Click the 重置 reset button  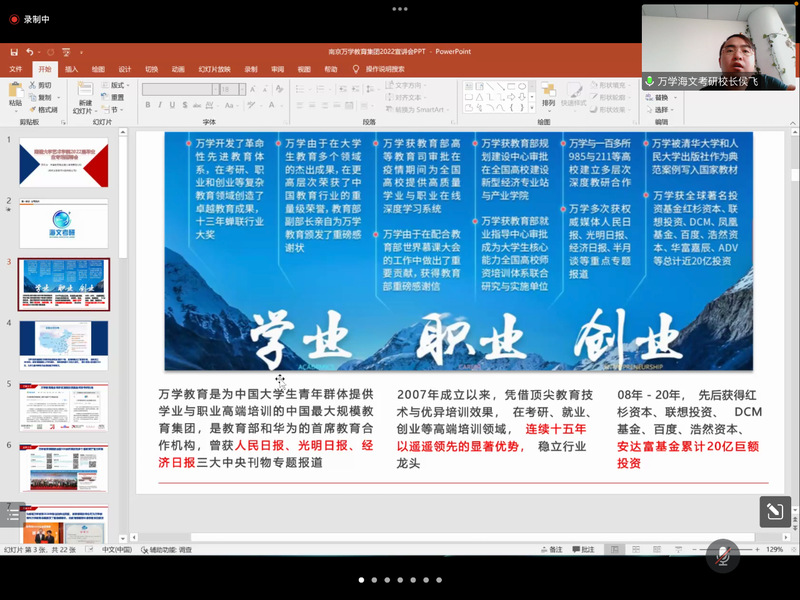pos(113,97)
